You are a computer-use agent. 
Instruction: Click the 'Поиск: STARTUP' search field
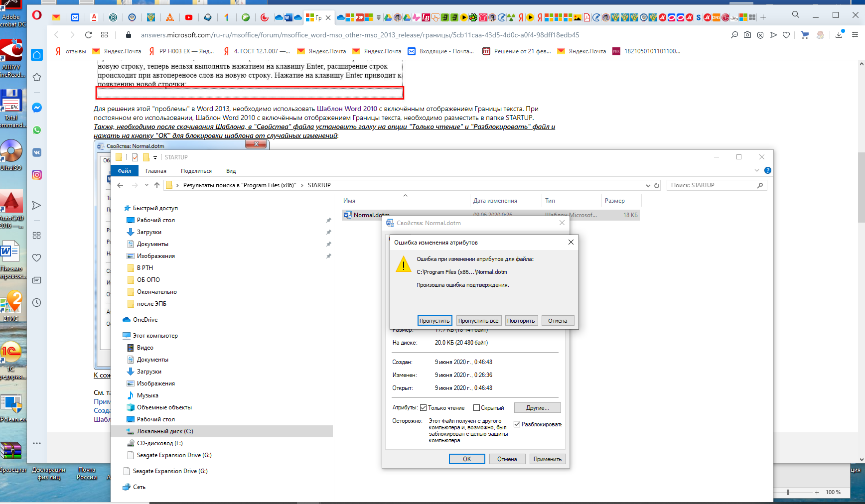(x=717, y=185)
